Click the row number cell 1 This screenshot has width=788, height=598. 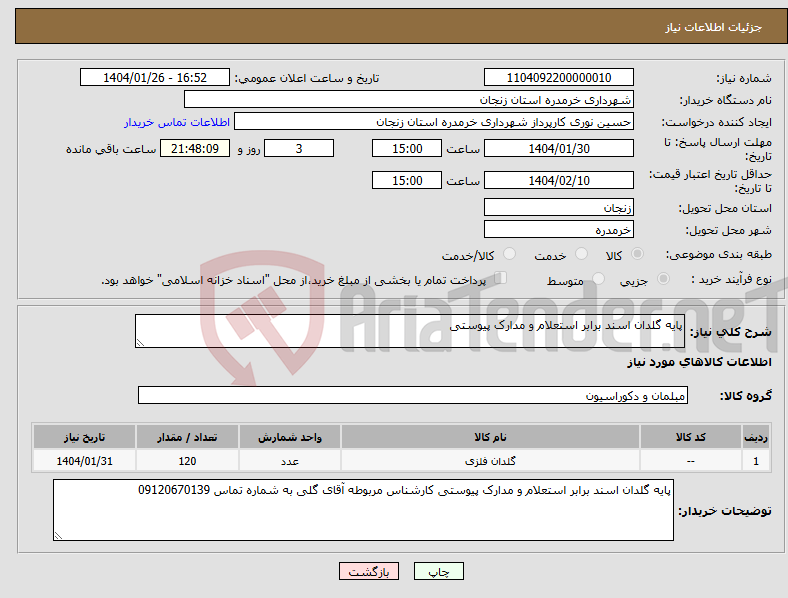tap(756, 461)
